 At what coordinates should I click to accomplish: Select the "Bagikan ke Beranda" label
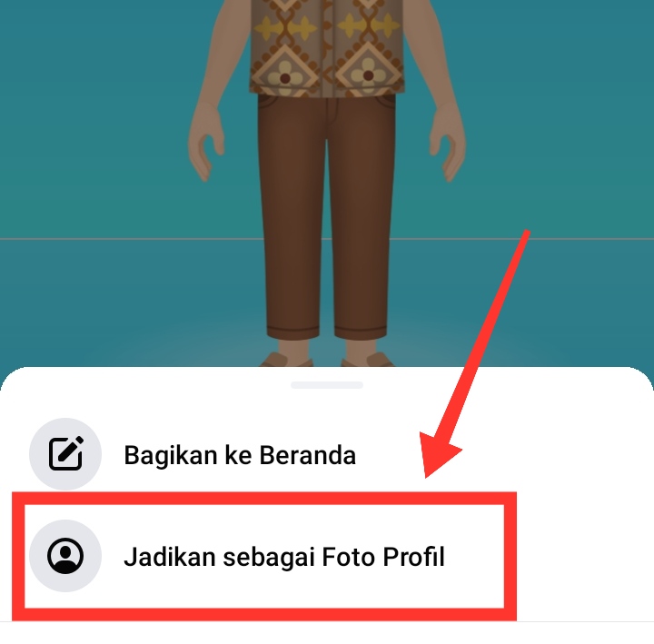240,455
